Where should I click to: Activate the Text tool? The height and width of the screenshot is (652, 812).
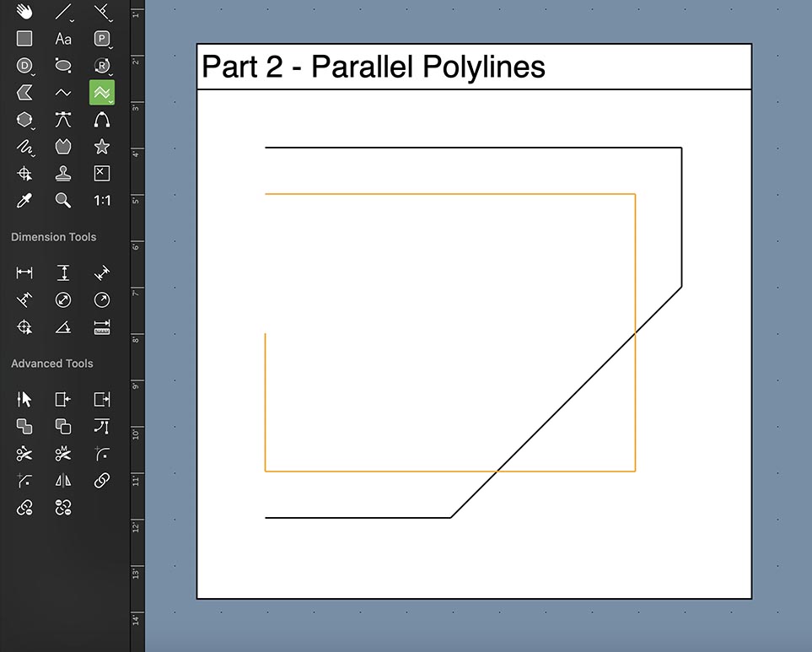coord(62,39)
